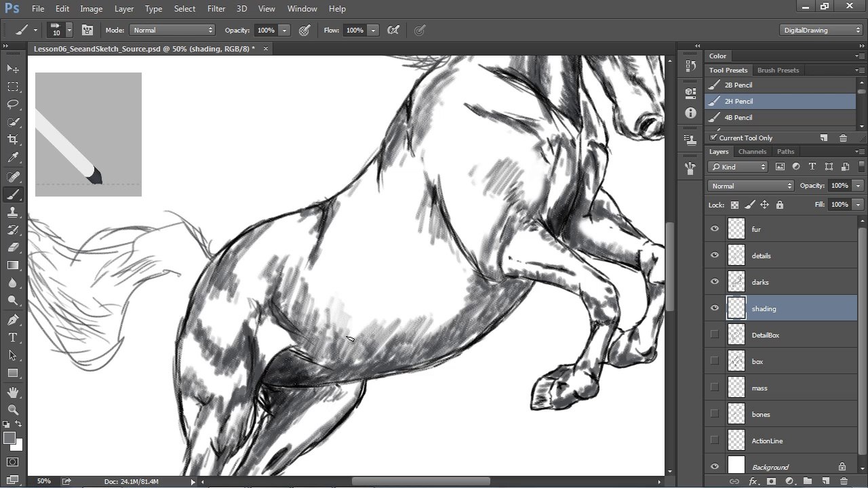Open the Image menu
The height and width of the screenshot is (488, 868).
(92, 9)
